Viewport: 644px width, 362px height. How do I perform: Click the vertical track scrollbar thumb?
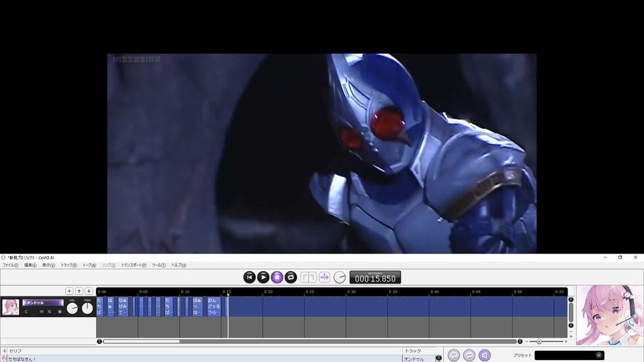571,312
